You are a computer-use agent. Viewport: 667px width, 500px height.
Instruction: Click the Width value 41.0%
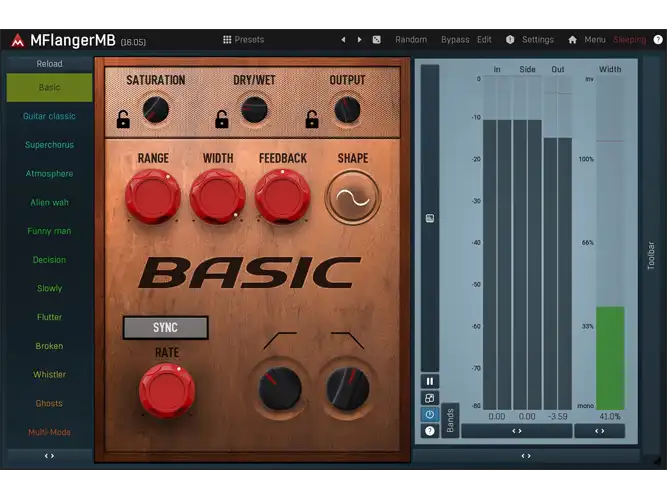click(x=610, y=417)
